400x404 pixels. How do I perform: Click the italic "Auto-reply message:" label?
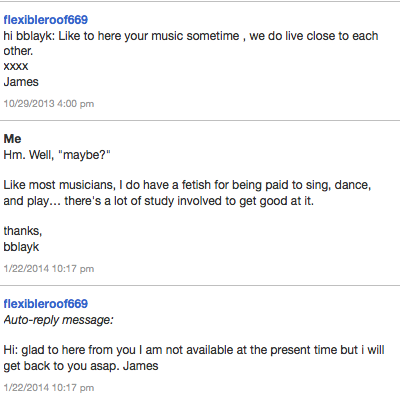(59, 320)
